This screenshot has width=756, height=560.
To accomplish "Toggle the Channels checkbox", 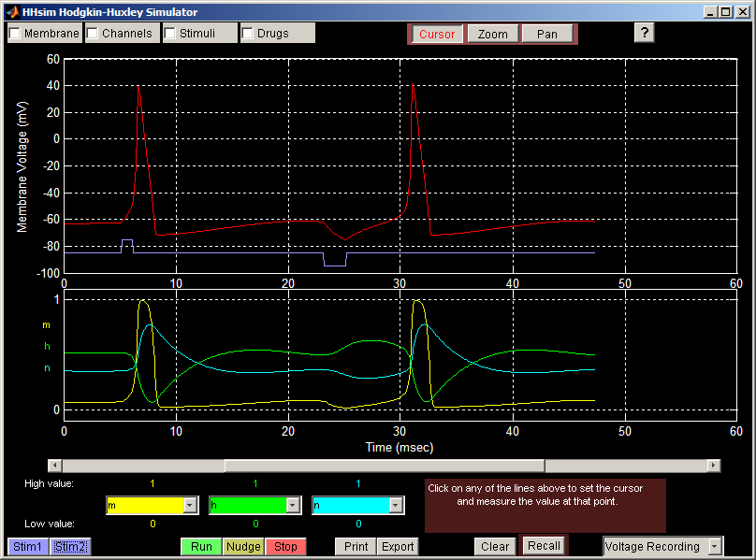I will pos(94,34).
